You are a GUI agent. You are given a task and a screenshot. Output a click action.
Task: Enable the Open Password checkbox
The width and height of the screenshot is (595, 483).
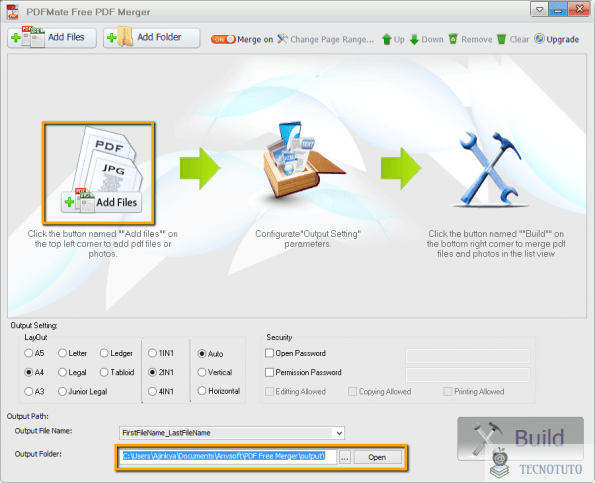(x=269, y=353)
